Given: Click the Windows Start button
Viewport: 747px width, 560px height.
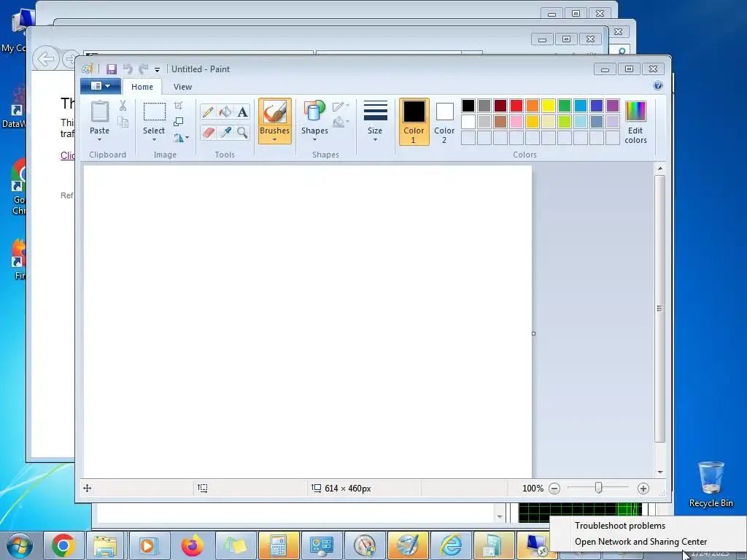Looking at the screenshot, I should click(19, 546).
